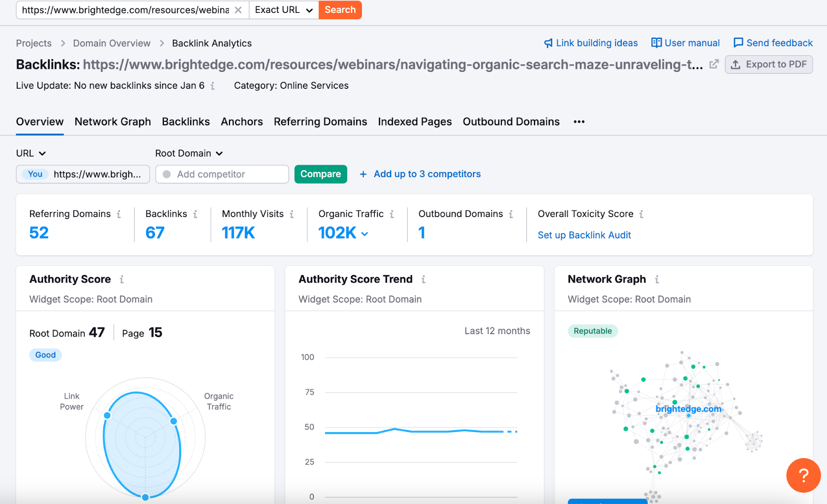Viewport: 827px width, 504px height.
Task: Open the Outbound Domains tab
Action: (511, 122)
